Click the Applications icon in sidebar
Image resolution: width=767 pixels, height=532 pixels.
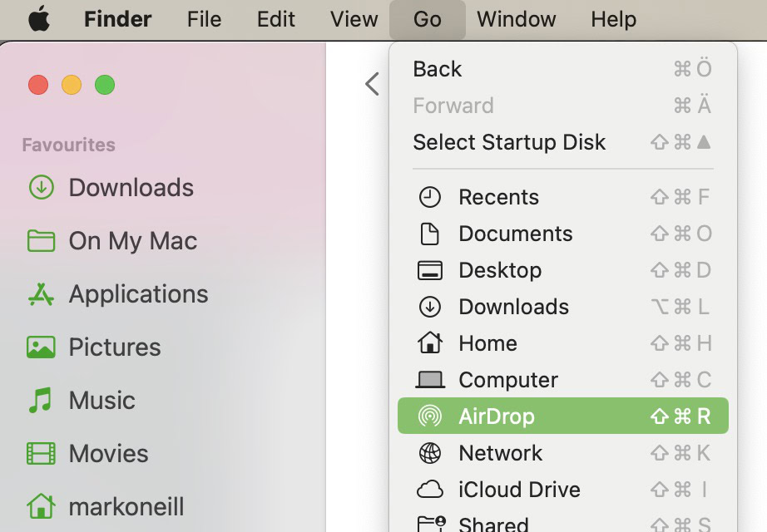click(x=41, y=294)
